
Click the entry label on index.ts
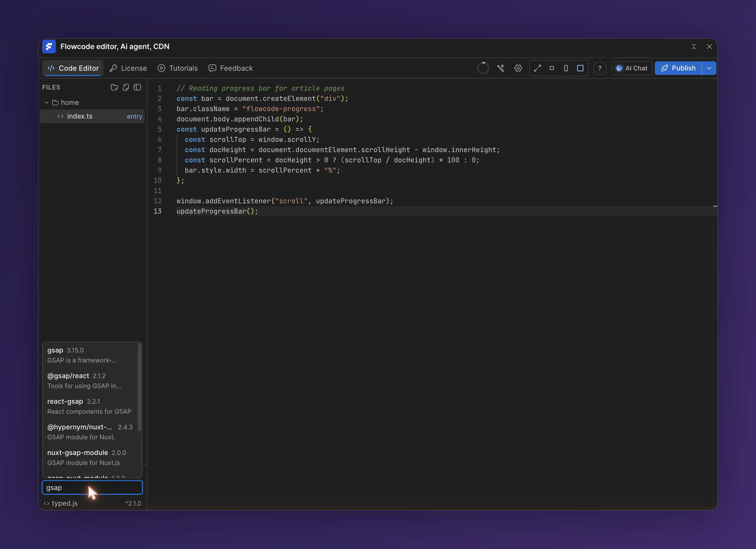[x=134, y=116]
